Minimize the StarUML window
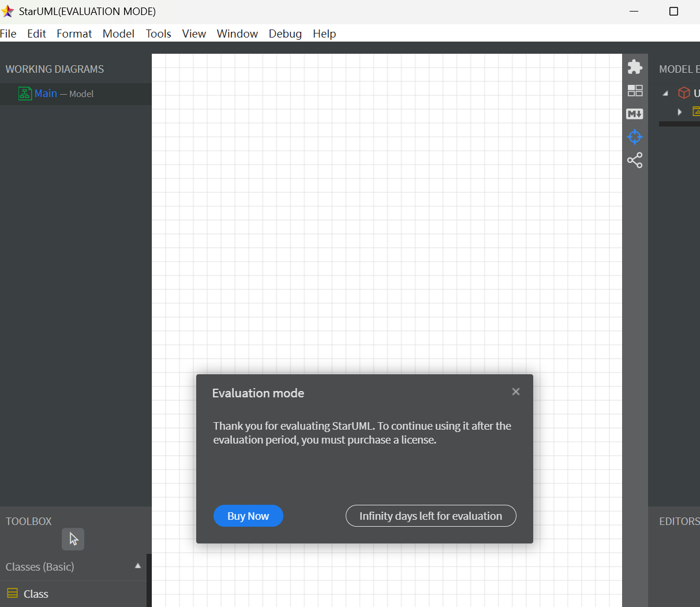700x607 pixels. click(634, 12)
